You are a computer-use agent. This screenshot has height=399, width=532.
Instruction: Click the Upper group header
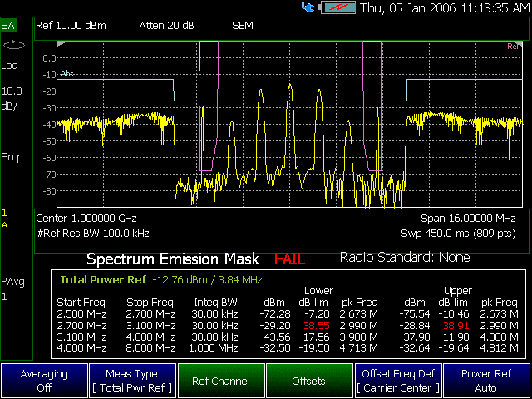click(x=458, y=291)
